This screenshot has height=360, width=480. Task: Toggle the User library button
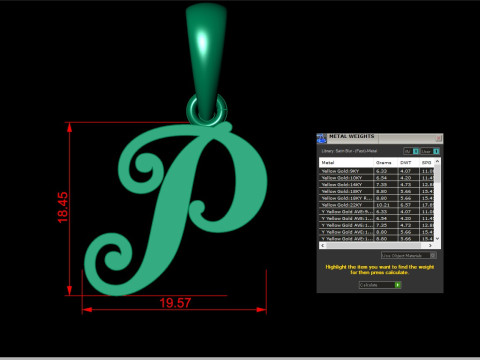[x=430, y=151]
